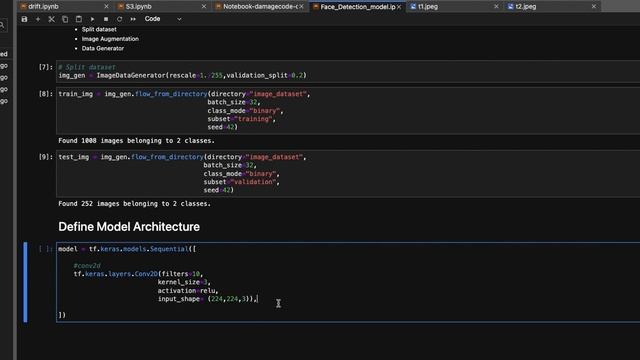Click the 'Data Generator' bullet item

pyautogui.click(x=103, y=48)
